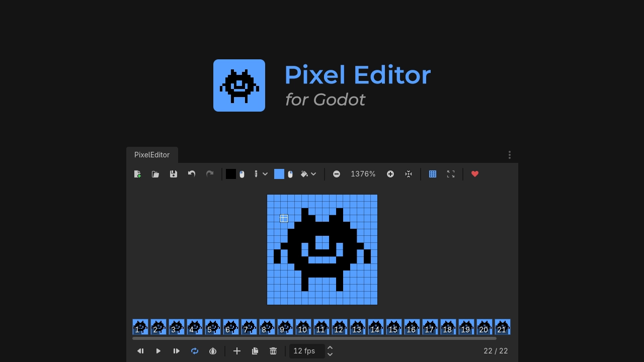Toggle fullscreen canvas mode
Image resolution: width=644 pixels, height=362 pixels.
tap(451, 174)
